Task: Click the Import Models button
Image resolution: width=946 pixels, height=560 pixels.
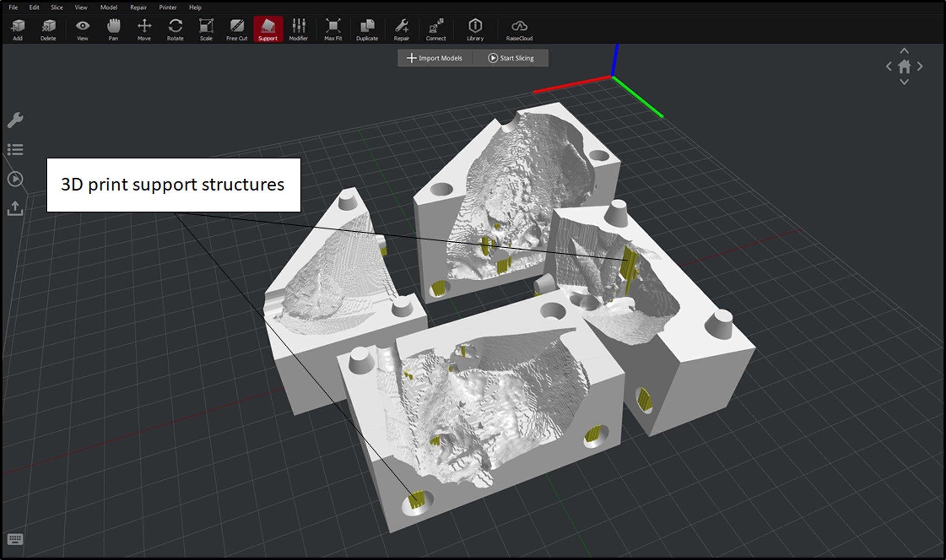Action: tap(435, 58)
